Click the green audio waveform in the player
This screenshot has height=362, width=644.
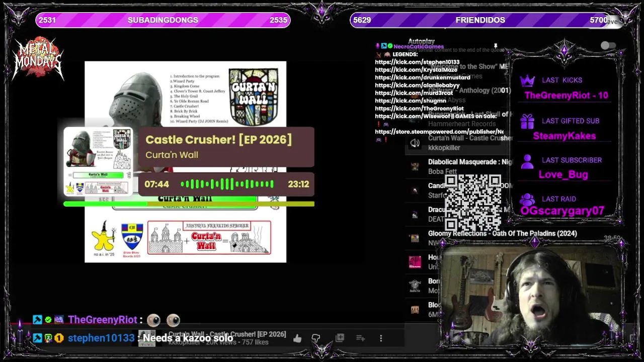[227, 185]
